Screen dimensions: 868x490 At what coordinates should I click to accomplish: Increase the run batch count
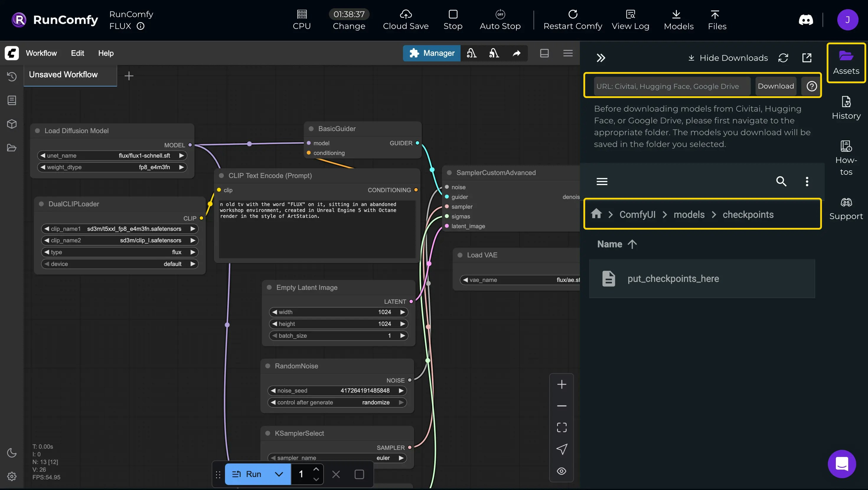316,469
